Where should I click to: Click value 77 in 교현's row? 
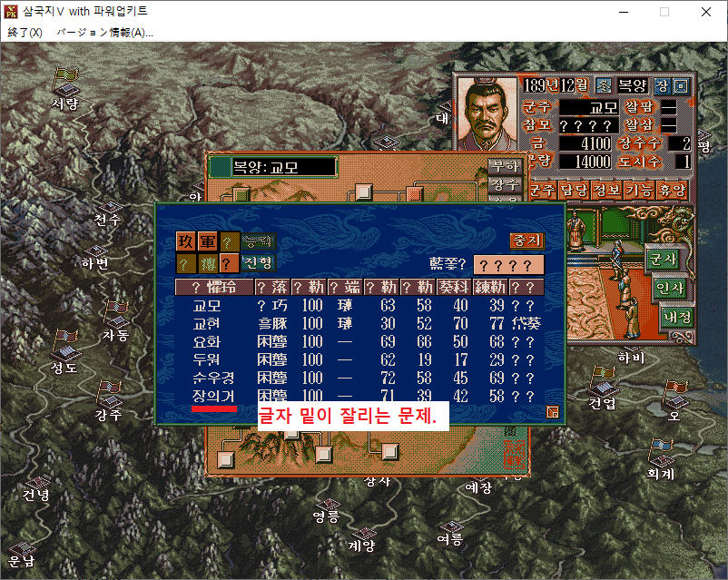point(497,324)
